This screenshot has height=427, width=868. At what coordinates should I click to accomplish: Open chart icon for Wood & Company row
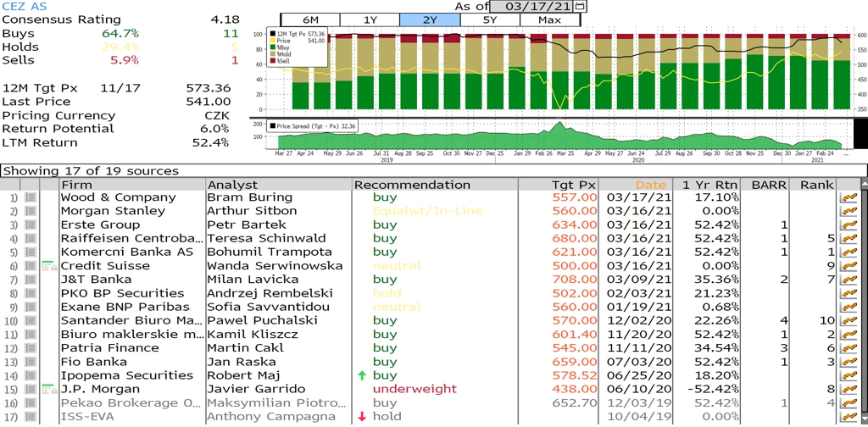[848, 197]
